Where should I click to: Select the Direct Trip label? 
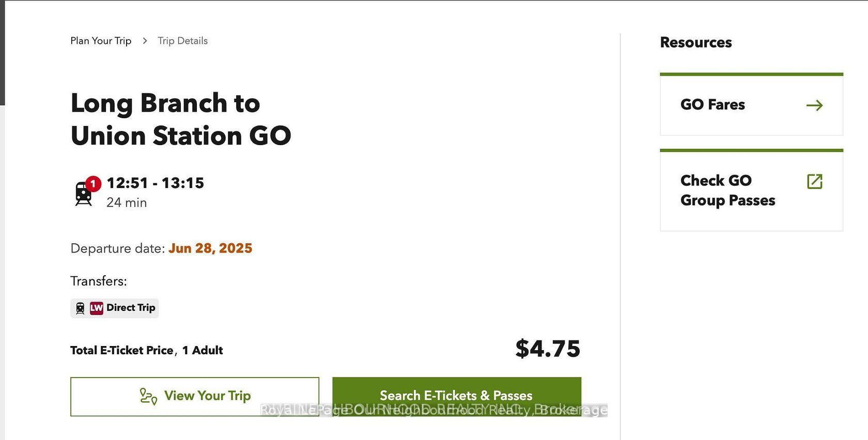[x=131, y=308]
